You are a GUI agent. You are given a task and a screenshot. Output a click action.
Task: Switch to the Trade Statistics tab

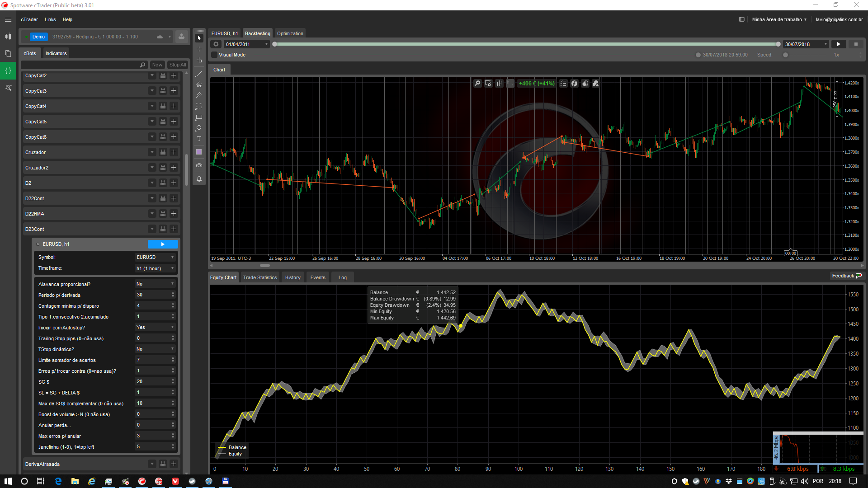(260, 277)
